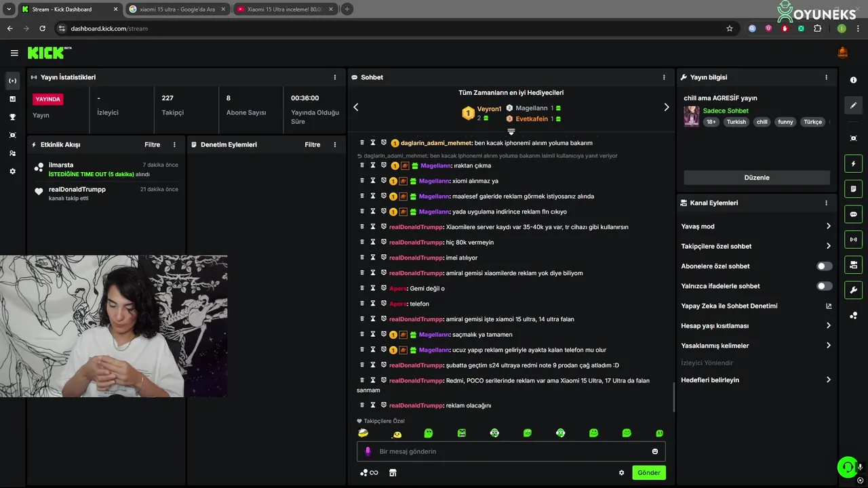868x488 pixels.
Task: Bookmark this page with the star icon
Action: (730, 28)
